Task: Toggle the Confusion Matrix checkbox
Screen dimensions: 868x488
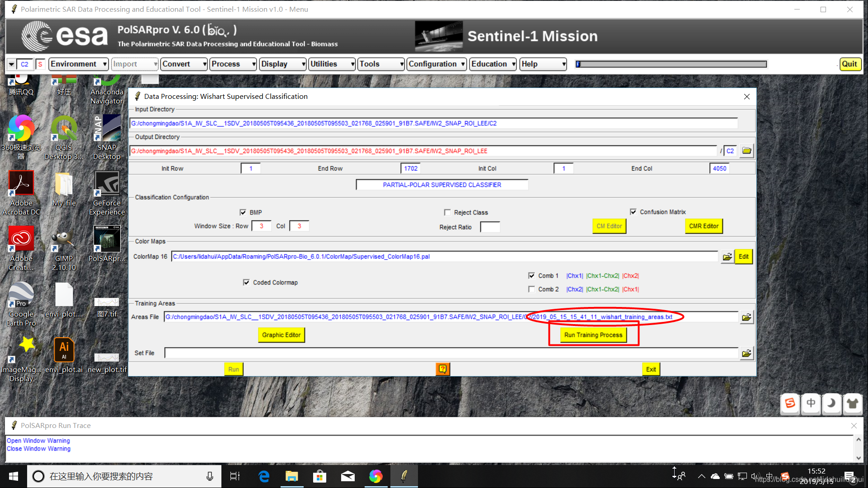Action: pyautogui.click(x=633, y=212)
